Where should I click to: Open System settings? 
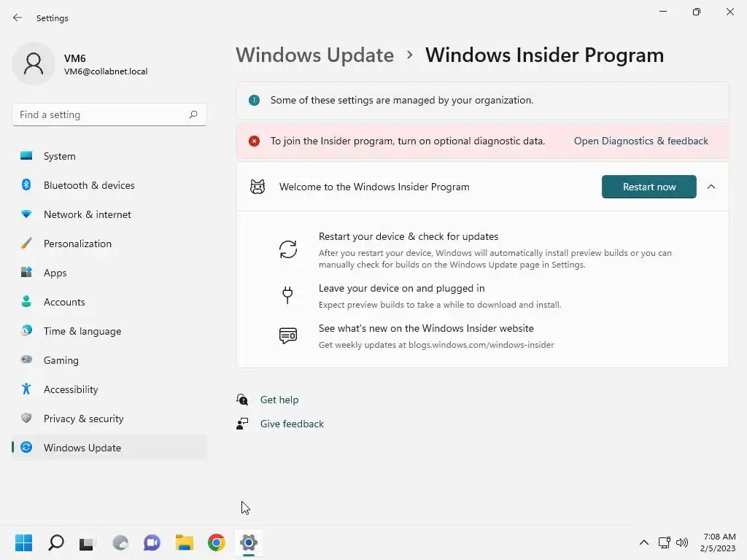109,156
